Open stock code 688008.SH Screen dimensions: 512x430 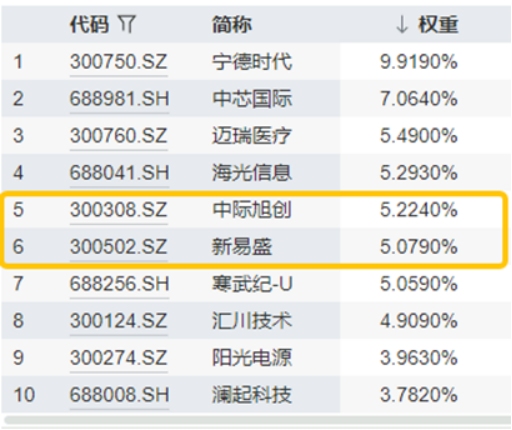[119, 395]
